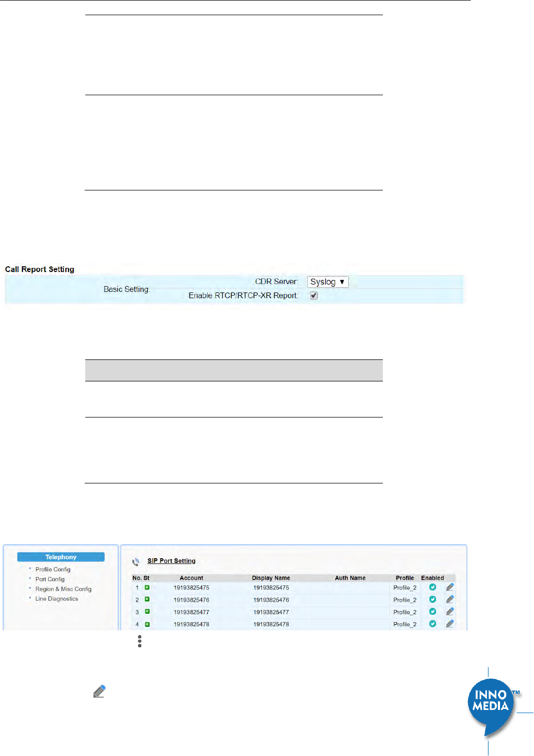Click the Display Name column header
Screen dimensions: 534x756
point(271,578)
